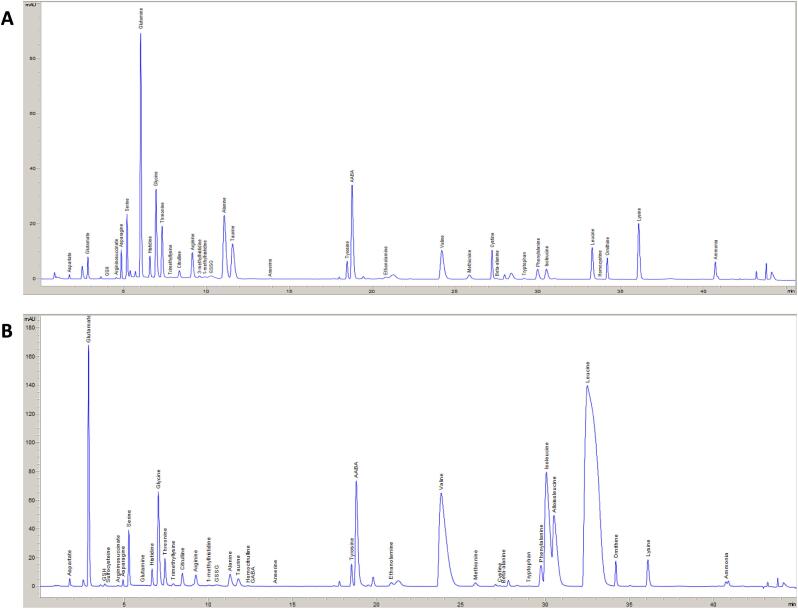
Task: Click the AABA peak label in panel A
Action: click(352, 177)
